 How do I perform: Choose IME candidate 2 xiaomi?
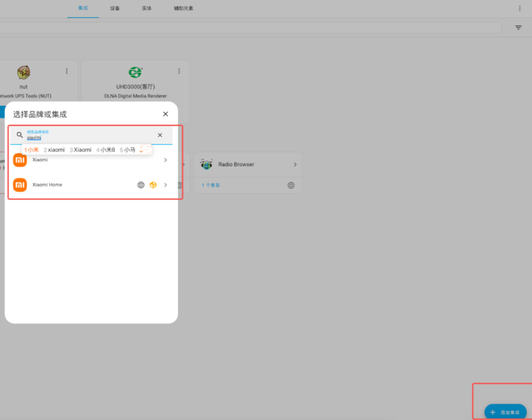[54, 150]
